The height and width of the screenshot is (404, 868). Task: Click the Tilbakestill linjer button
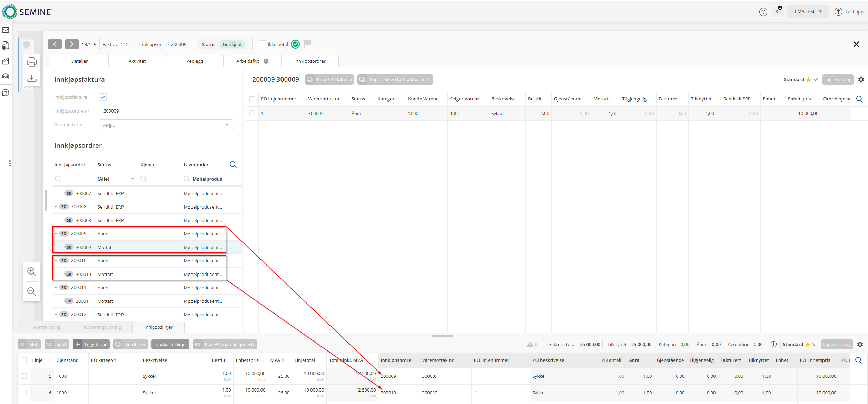pos(170,344)
